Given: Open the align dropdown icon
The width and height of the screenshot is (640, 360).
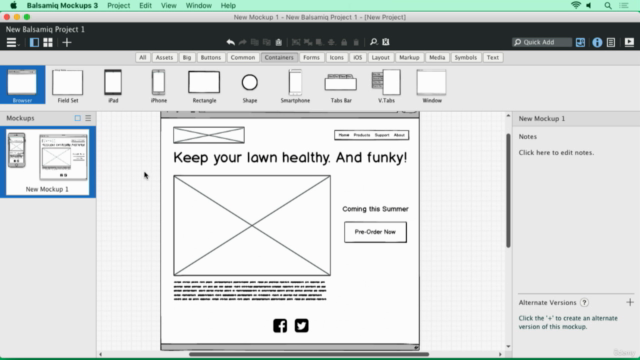Looking at the screenshot, I should click(331, 42).
